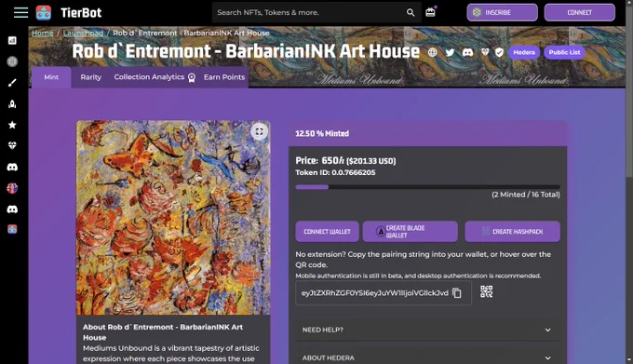This screenshot has height=364, width=633.
Task: Go to Home breadcrumb link
Action: click(43, 34)
